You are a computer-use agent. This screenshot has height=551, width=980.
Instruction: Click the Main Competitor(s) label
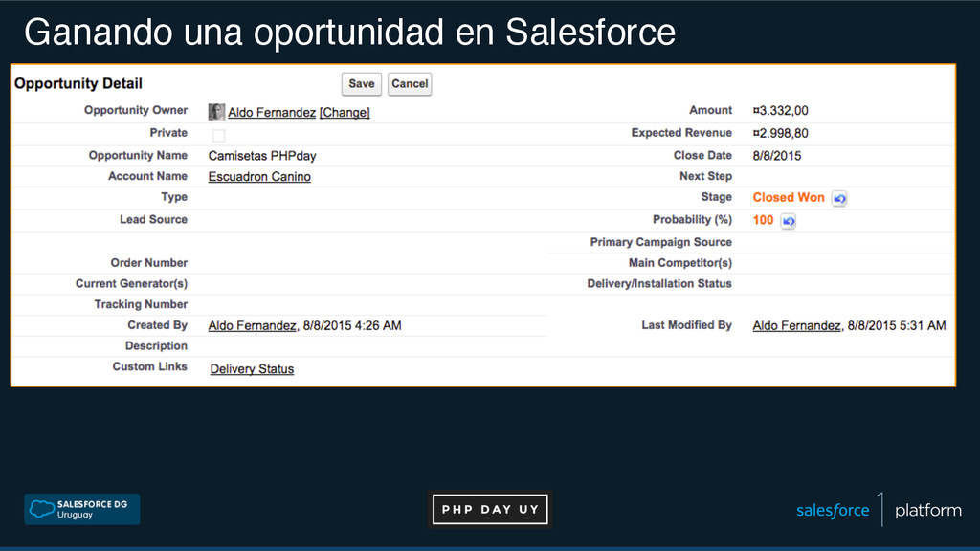[680, 263]
